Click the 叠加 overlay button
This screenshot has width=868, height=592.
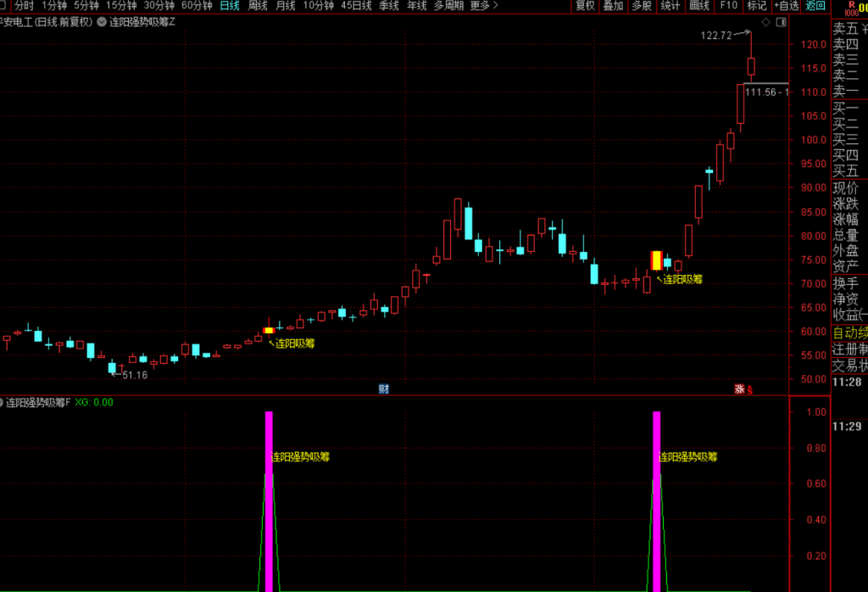(x=614, y=6)
